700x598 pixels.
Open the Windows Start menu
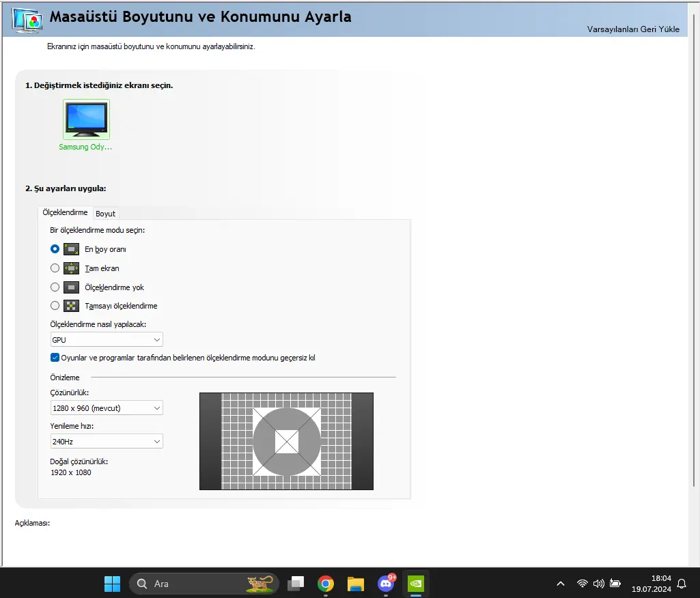pos(112,584)
